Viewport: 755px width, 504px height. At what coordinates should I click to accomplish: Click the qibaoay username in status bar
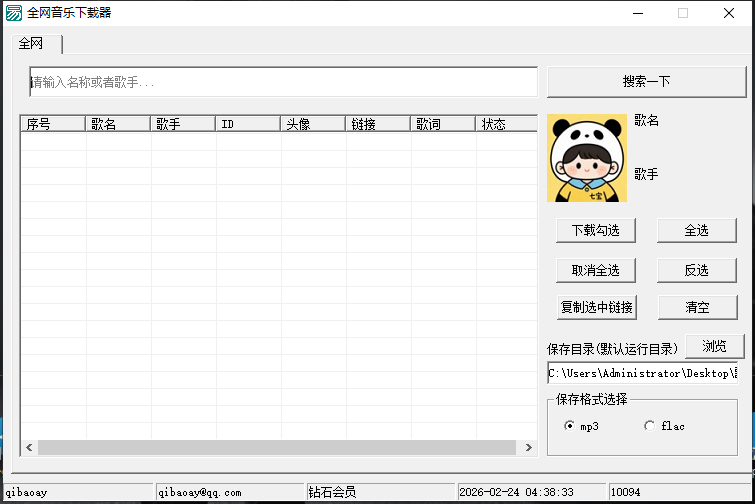26,492
